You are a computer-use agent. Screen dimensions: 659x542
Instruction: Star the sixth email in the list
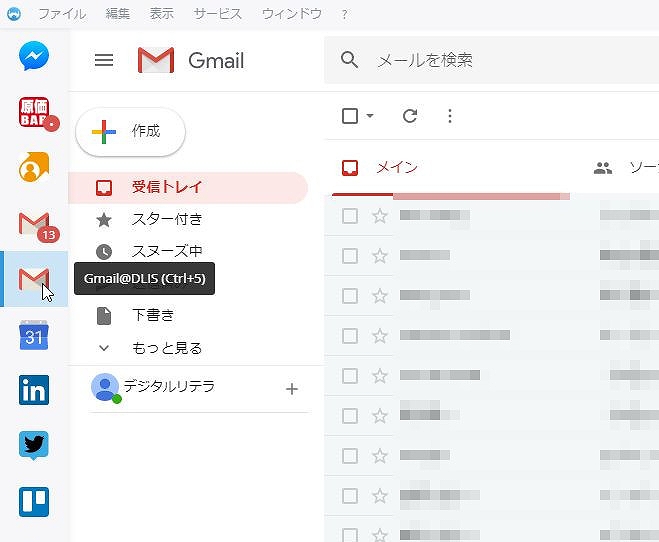pos(380,416)
